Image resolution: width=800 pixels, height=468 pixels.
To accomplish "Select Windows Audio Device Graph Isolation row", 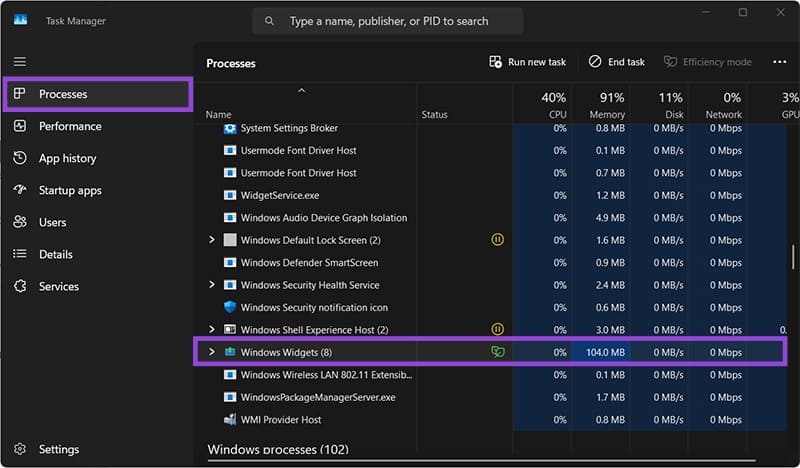I will [491, 217].
